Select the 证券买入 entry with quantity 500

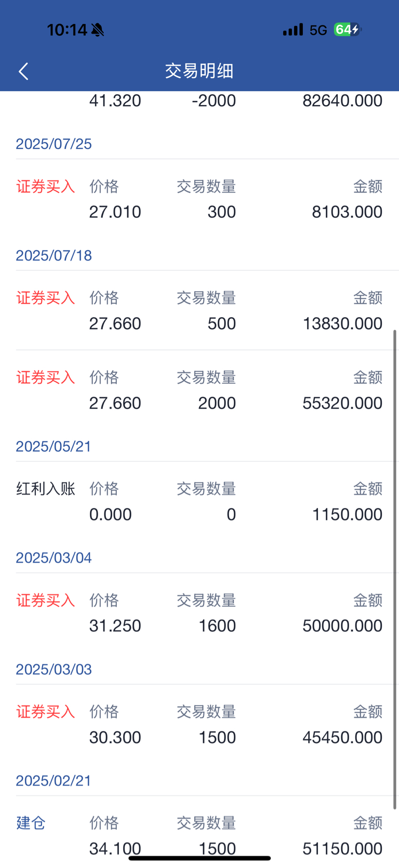[x=199, y=310]
